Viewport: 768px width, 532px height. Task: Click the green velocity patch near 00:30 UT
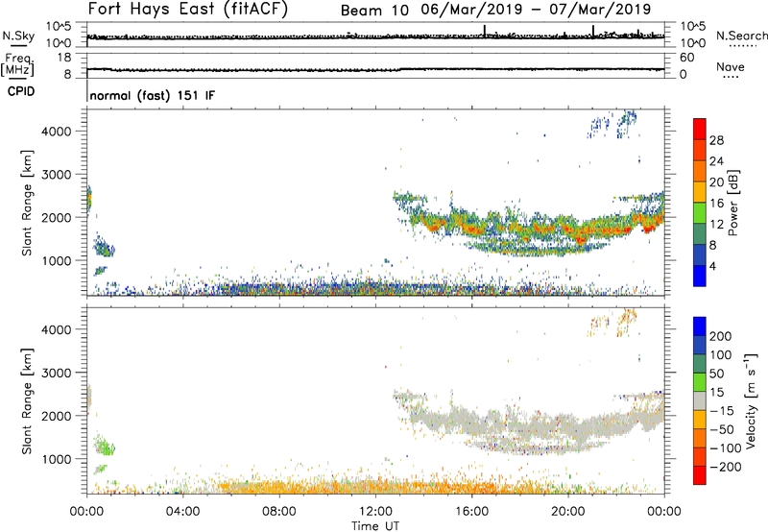point(105,446)
